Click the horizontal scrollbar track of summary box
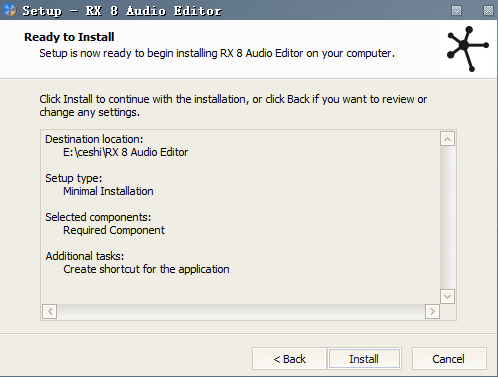The width and height of the screenshot is (498, 377). pyautogui.click(x=241, y=312)
